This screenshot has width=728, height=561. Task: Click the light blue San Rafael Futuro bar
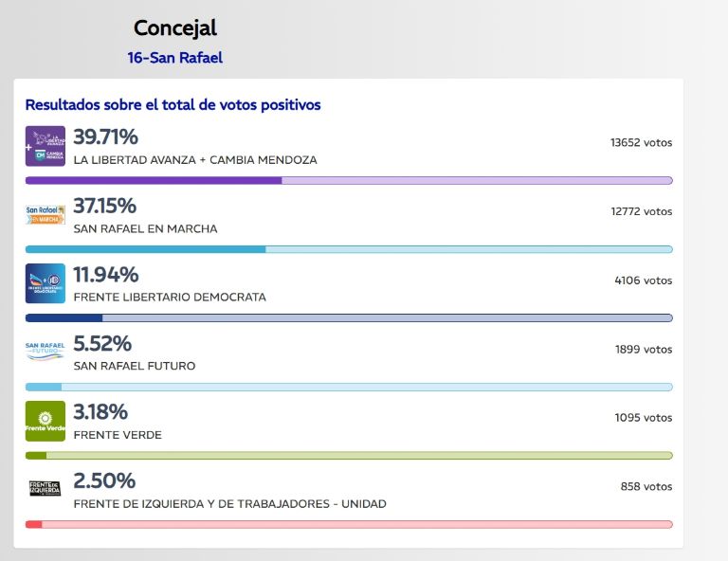coord(348,387)
